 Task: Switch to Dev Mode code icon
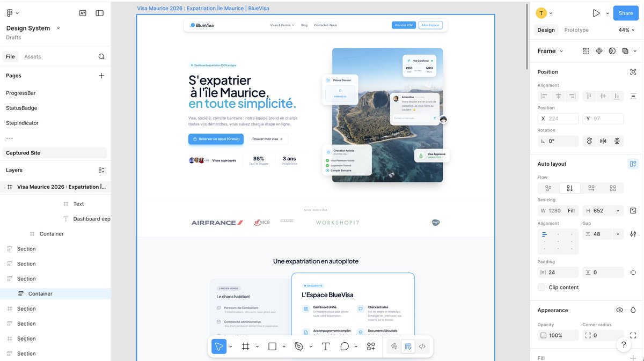[422, 347]
